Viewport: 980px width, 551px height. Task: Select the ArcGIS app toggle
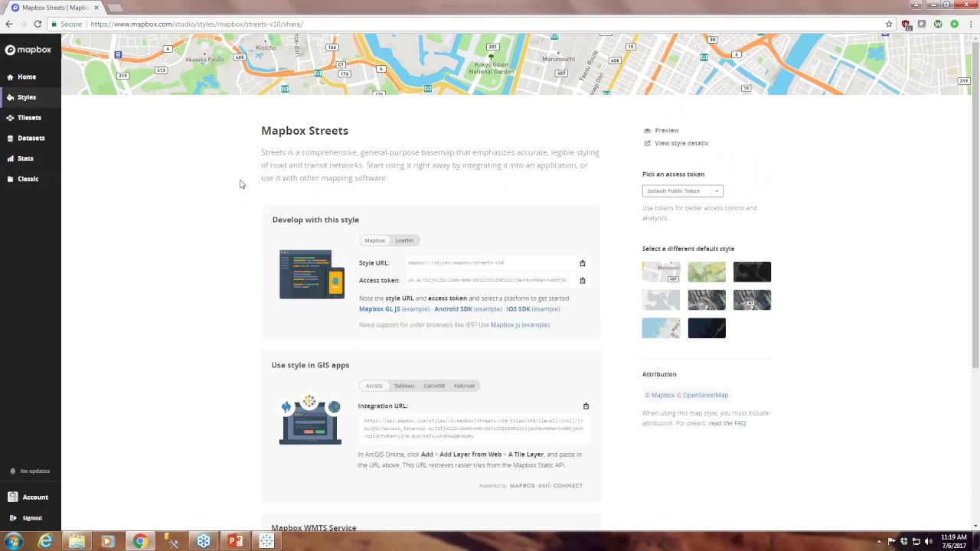point(374,386)
